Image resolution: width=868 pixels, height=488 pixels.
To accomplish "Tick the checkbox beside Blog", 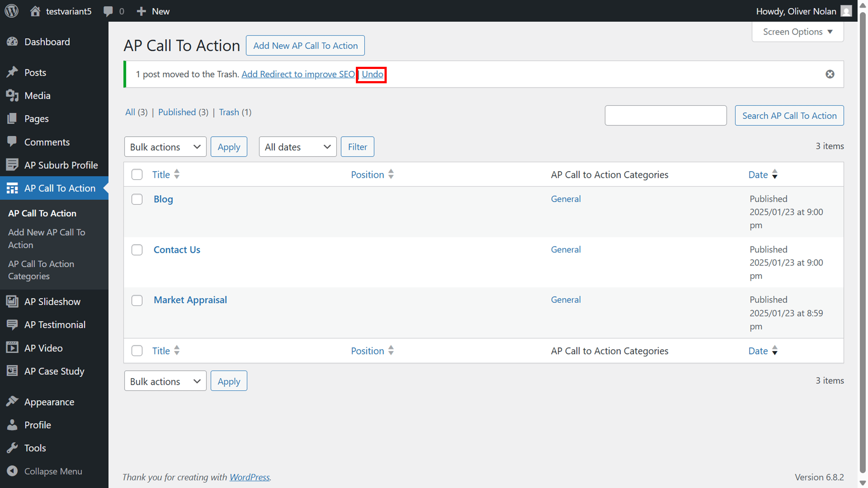I will pyautogui.click(x=137, y=200).
